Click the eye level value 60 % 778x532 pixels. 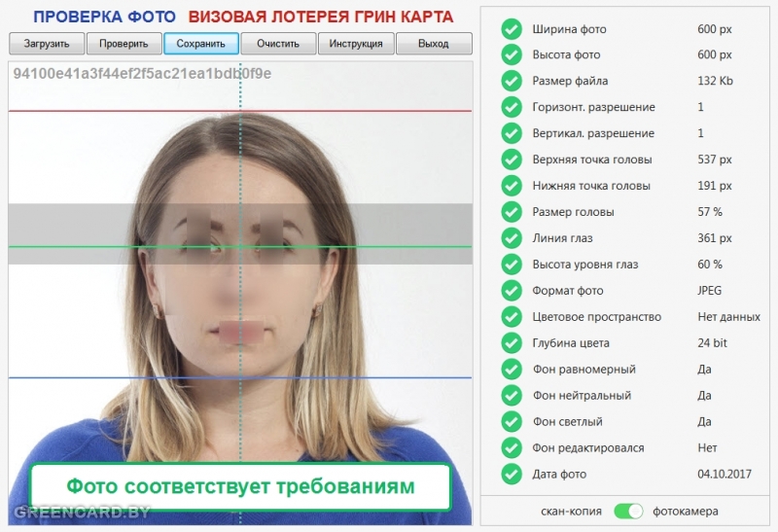tap(710, 265)
